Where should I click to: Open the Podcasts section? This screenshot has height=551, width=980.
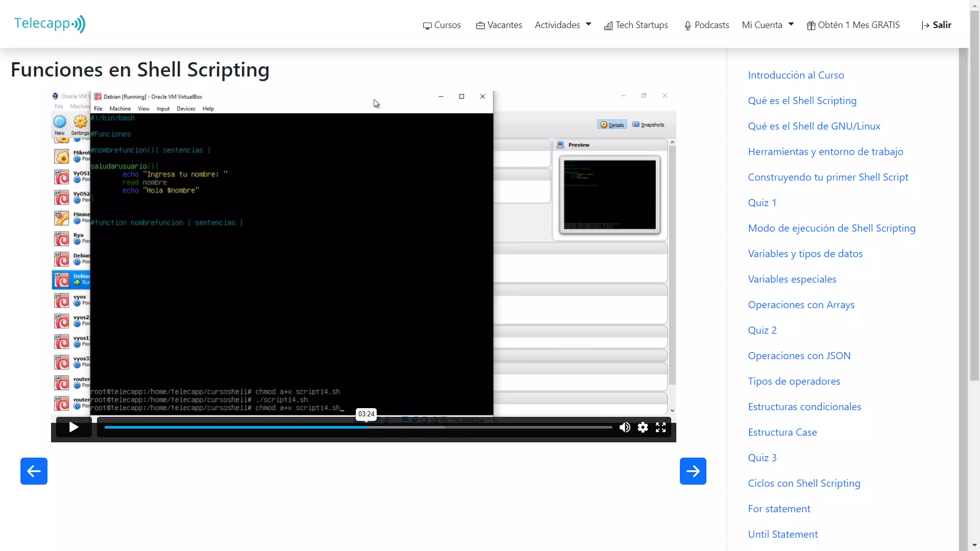point(706,25)
